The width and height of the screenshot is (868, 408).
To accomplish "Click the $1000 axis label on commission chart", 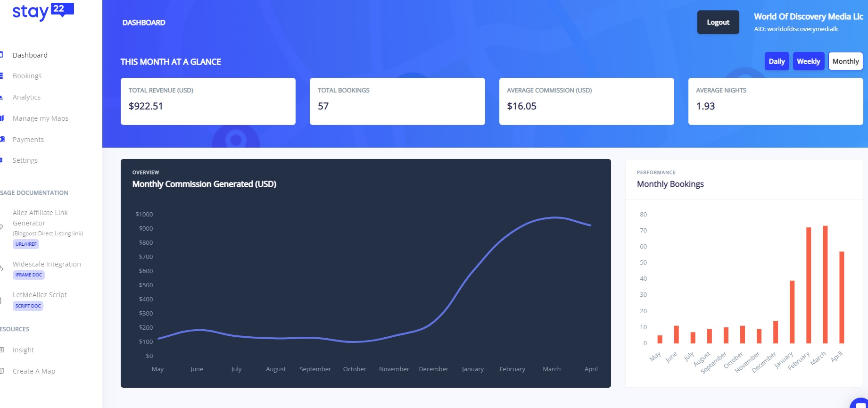I will (x=144, y=214).
